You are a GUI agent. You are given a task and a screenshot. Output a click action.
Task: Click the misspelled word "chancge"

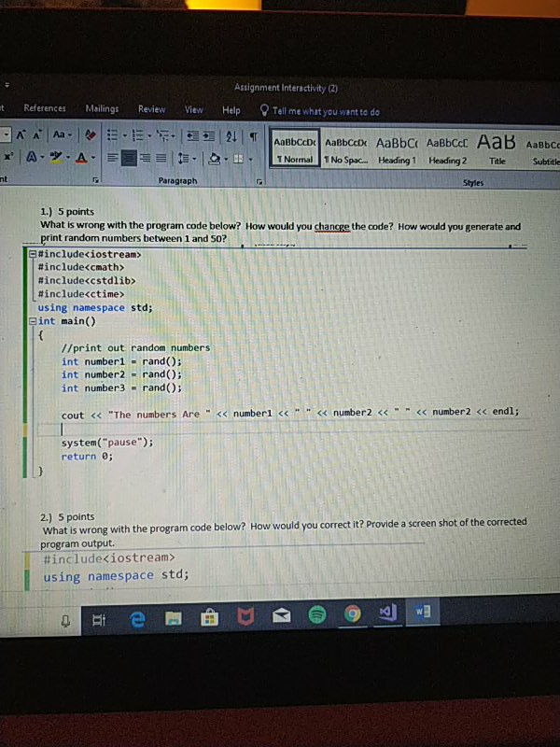click(x=332, y=227)
